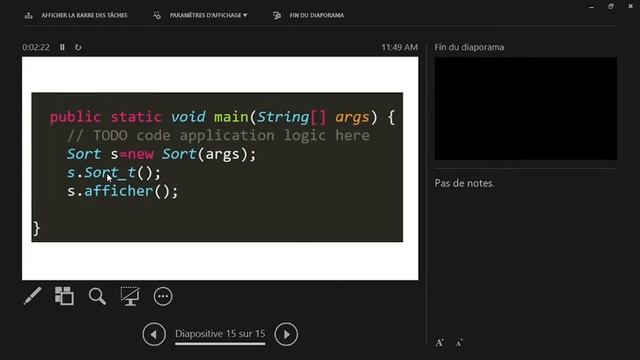Pause the presentation timer
Image resolution: width=640 pixels, height=360 pixels.
[x=62, y=47]
